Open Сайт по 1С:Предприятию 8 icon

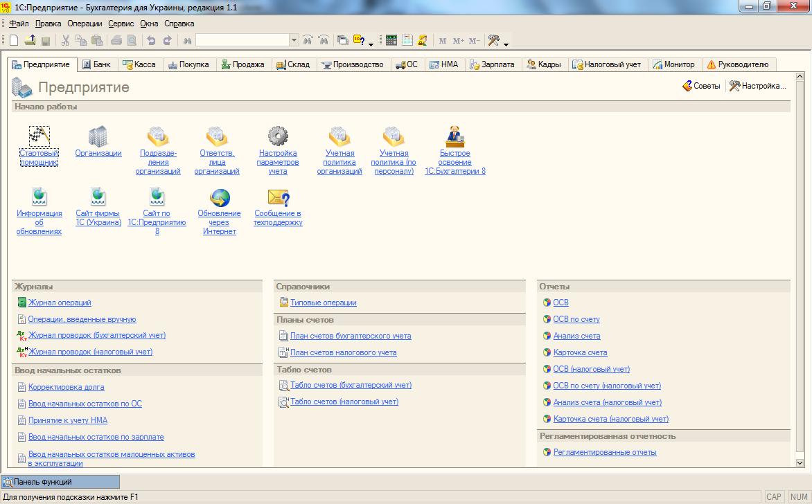(157, 197)
